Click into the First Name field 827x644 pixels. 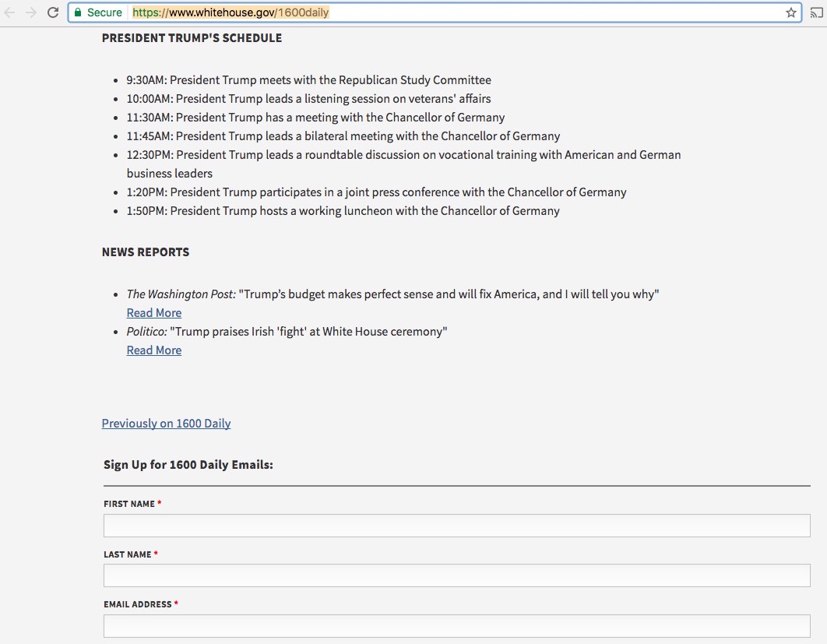[456, 526]
